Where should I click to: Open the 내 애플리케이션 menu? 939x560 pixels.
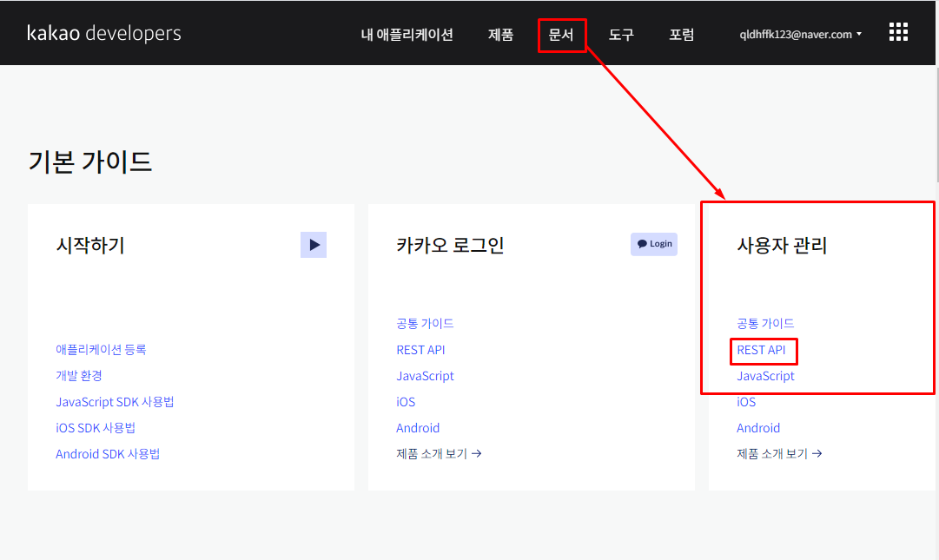[407, 35]
